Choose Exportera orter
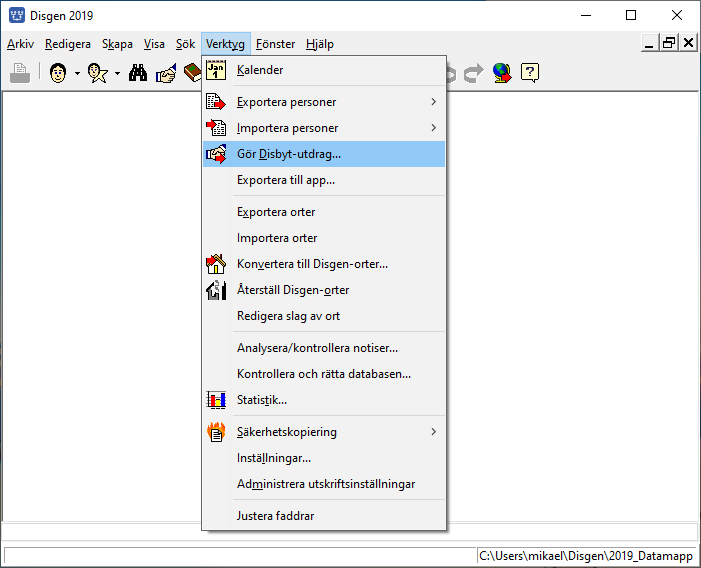Image resolution: width=701 pixels, height=568 pixels. (324, 212)
